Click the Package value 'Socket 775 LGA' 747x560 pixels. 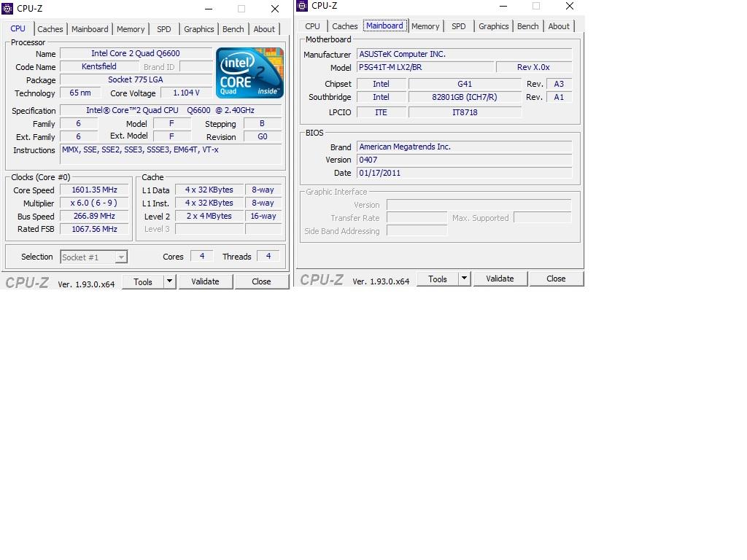click(136, 79)
